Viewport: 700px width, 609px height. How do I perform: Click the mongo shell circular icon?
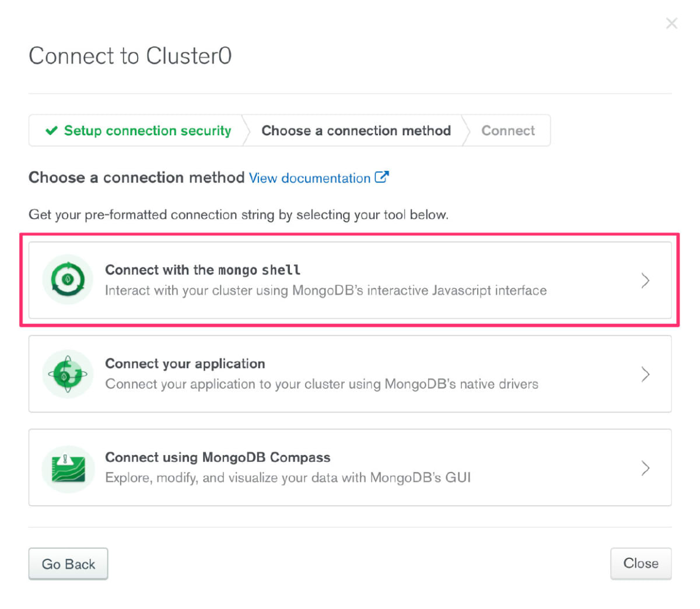[68, 280]
